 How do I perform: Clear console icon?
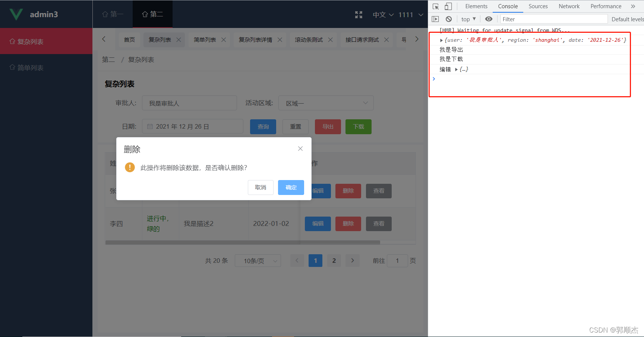(449, 19)
